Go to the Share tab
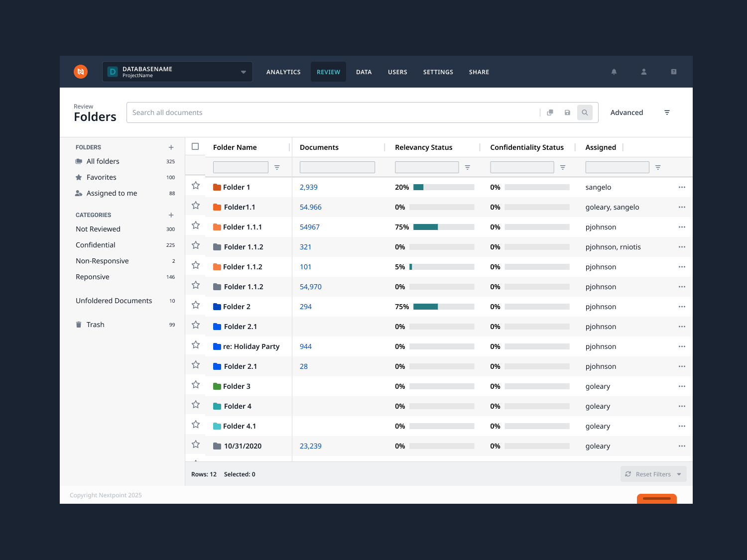The width and height of the screenshot is (747, 560). click(x=479, y=72)
